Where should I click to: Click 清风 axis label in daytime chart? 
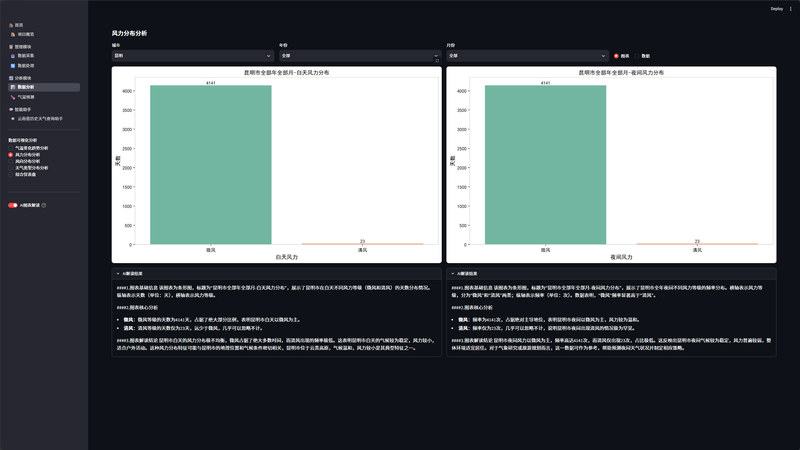(362, 250)
